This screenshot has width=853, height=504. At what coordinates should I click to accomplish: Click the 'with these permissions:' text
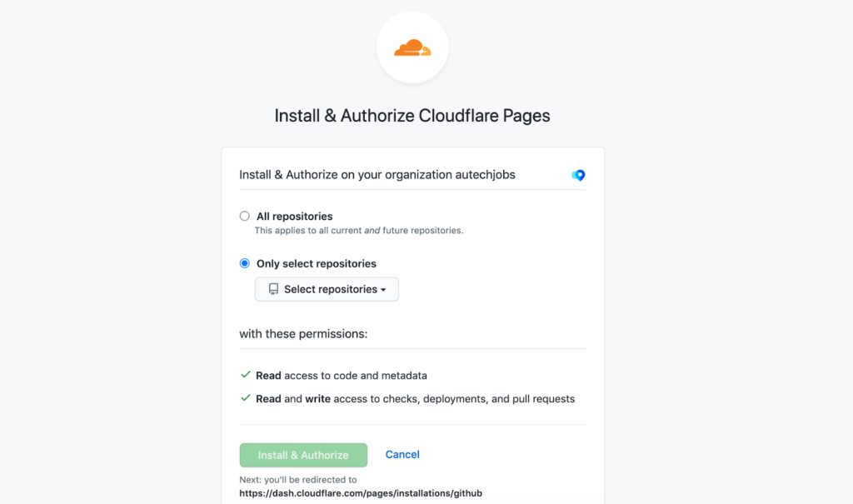pyautogui.click(x=303, y=334)
